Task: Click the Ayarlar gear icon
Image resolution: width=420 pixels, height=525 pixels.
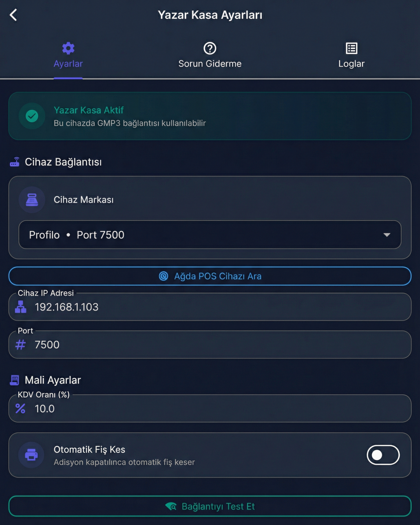Action: tap(68, 48)
